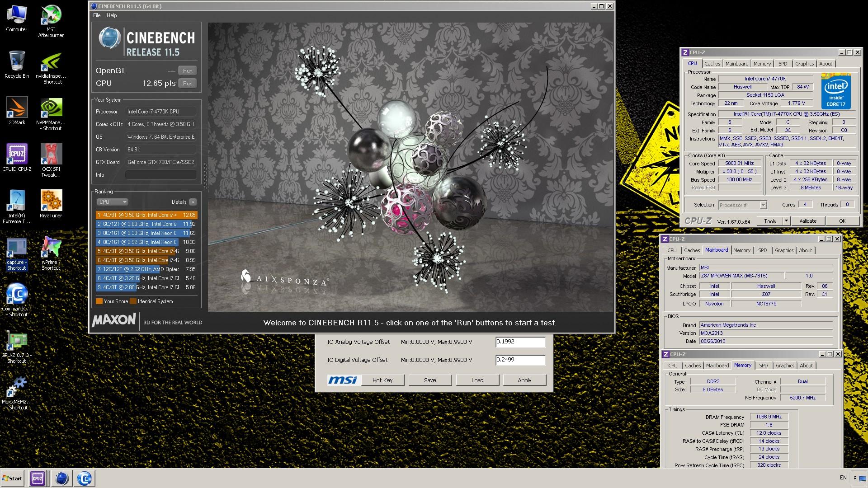Open About tab in top CPU-Z window
The image size is (868, 488).
tap(826, 64)
